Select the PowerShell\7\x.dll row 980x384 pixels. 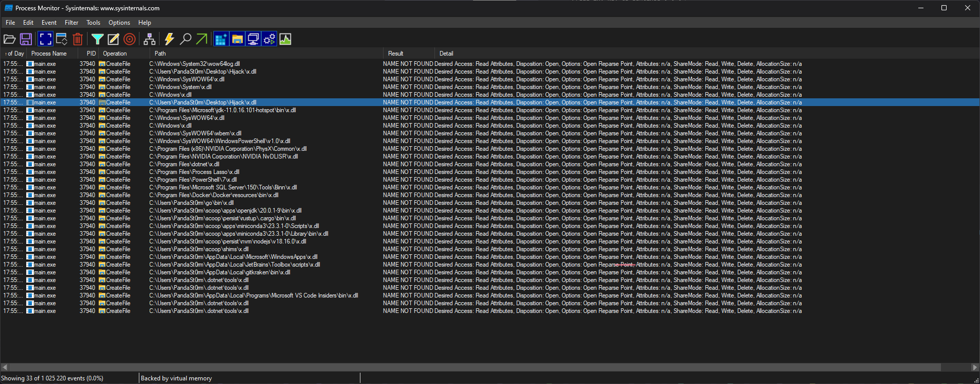(489, 180)
